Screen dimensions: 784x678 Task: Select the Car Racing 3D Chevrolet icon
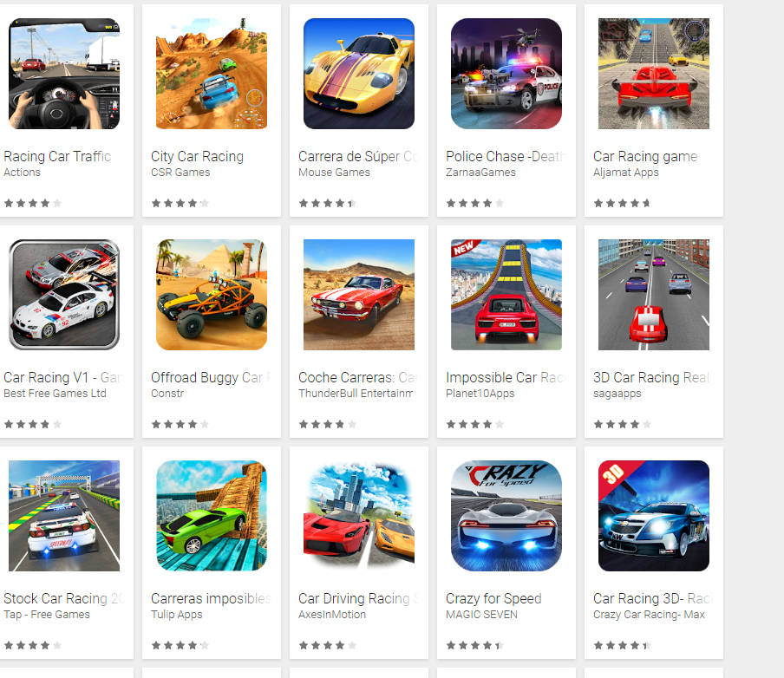[654, 516]
